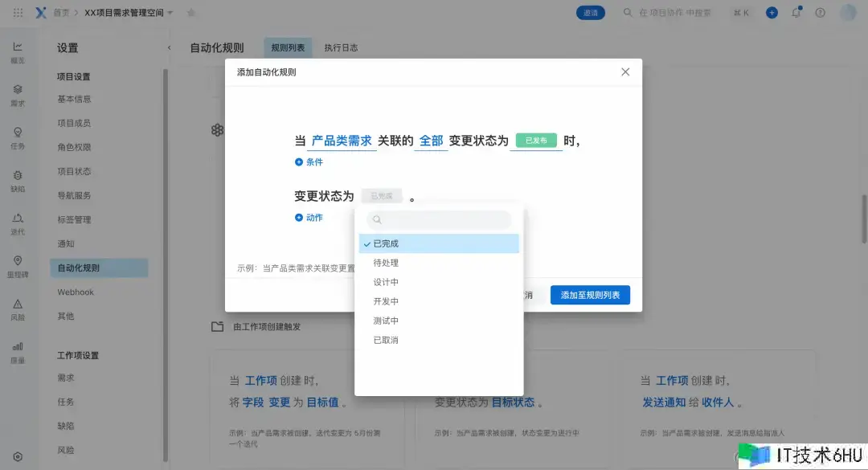Viewport: 868px width, 470px height.
Task: Open 迭代 in the left sidebar
Action: tap(18, 223)
